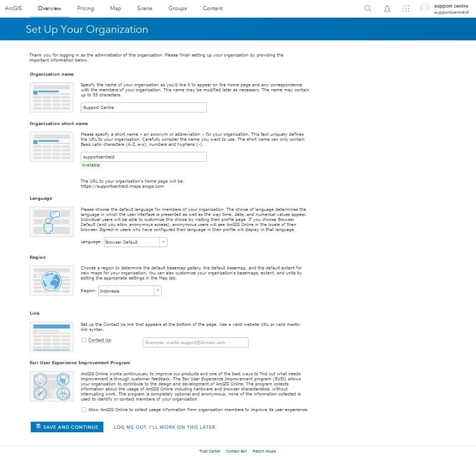Enable the Contact Us checkbox
Viewport: 476px width, 460px height.
tap(84, 340)
